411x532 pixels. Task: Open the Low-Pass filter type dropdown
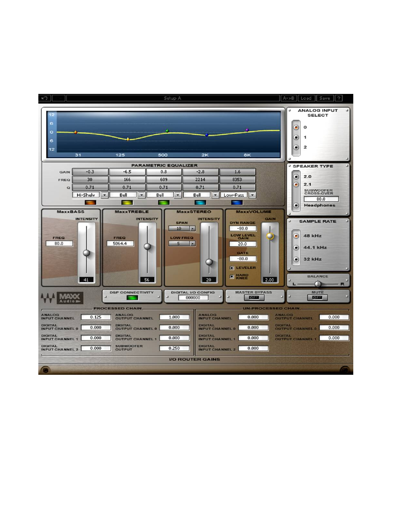click(x=252, y=195)
